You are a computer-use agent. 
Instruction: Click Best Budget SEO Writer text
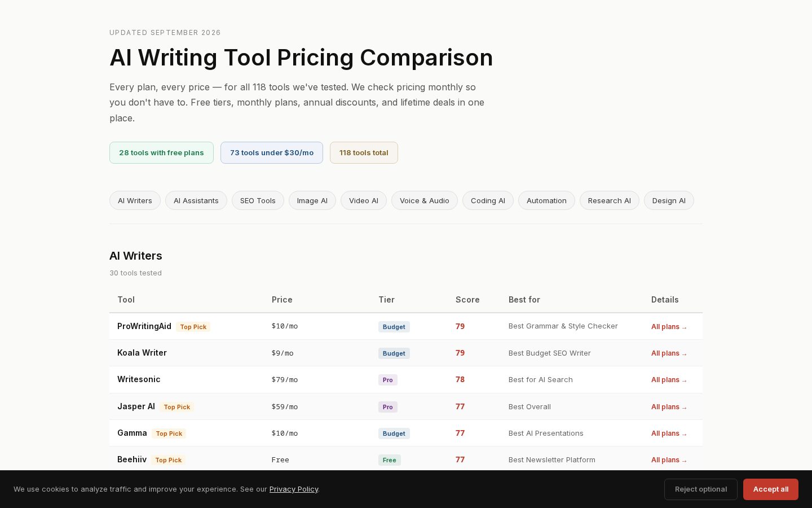click(550, 353)
